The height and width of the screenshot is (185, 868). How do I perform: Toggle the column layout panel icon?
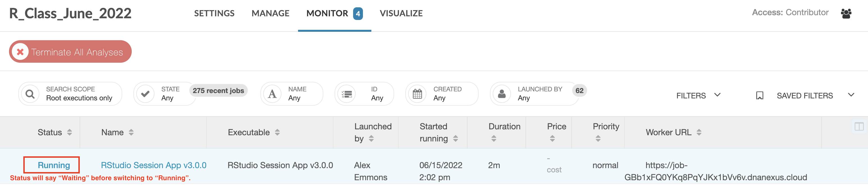tap(859, 127)
